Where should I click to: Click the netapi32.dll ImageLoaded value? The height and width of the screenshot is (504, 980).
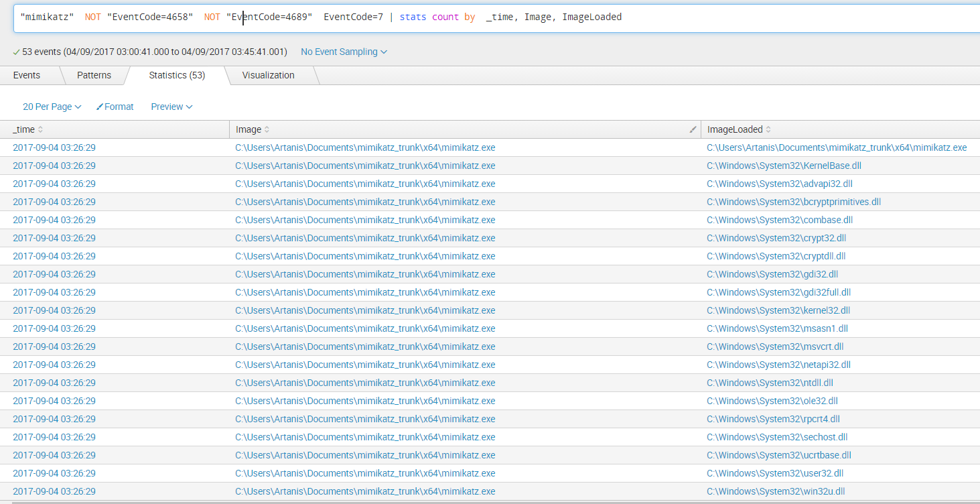[778, 365]
